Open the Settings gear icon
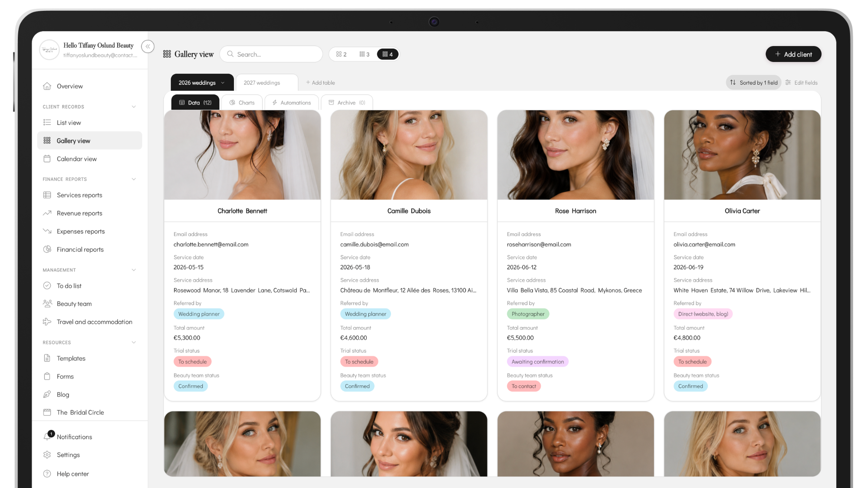 tap(47, 455)
